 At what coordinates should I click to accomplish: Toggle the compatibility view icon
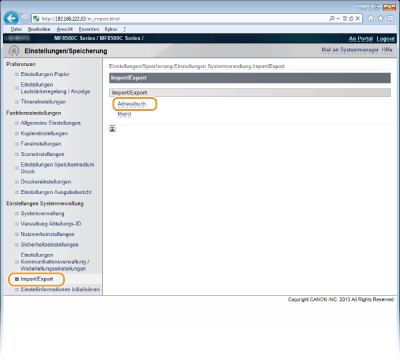pyautogui.click(x=345, y=19)
